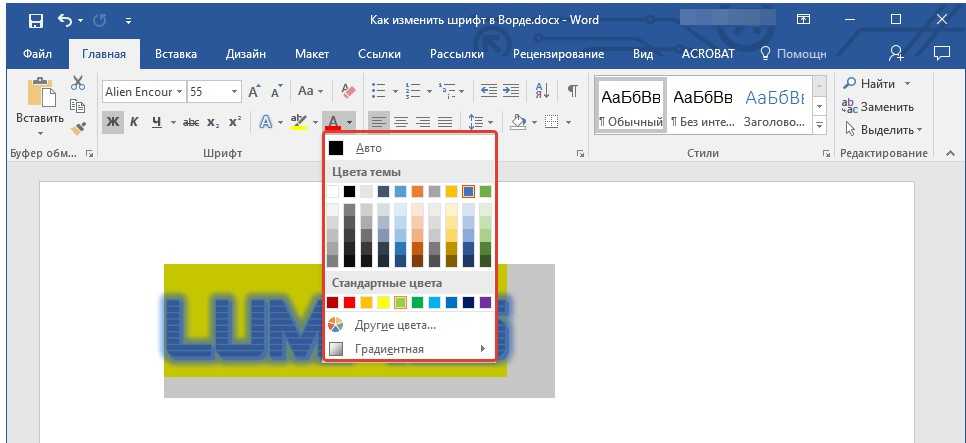Toggle Bold formatting (Ж)
Image resolution: width=966 pixels, height=443 pixels.
pos(113,122)
